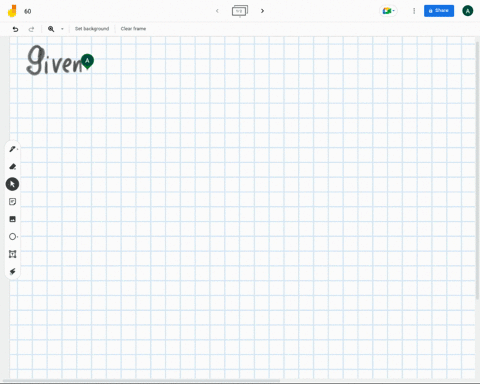This screenshot has height=384, width=480.
Task: Open the three-dot more menu
Action: [x=414, y=11]
